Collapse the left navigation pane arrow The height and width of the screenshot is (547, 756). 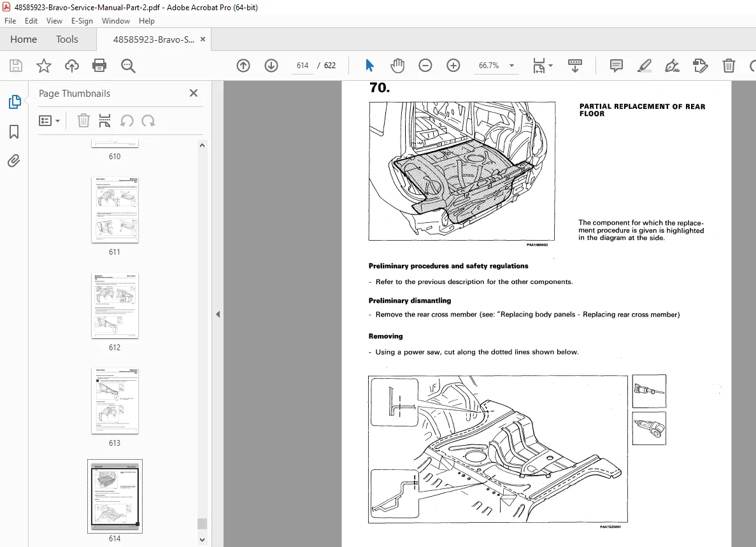[218, 314]
